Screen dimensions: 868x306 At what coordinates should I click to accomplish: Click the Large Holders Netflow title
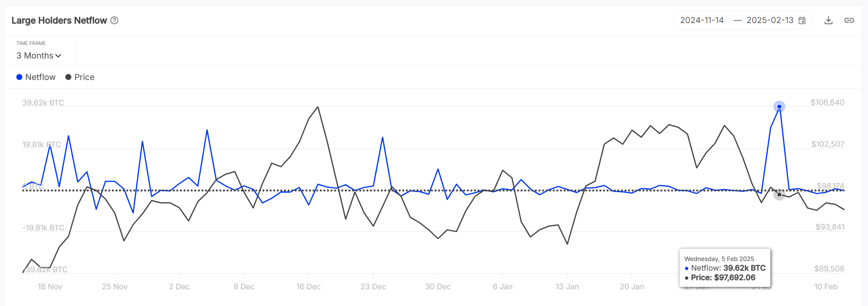click(59, 20)
